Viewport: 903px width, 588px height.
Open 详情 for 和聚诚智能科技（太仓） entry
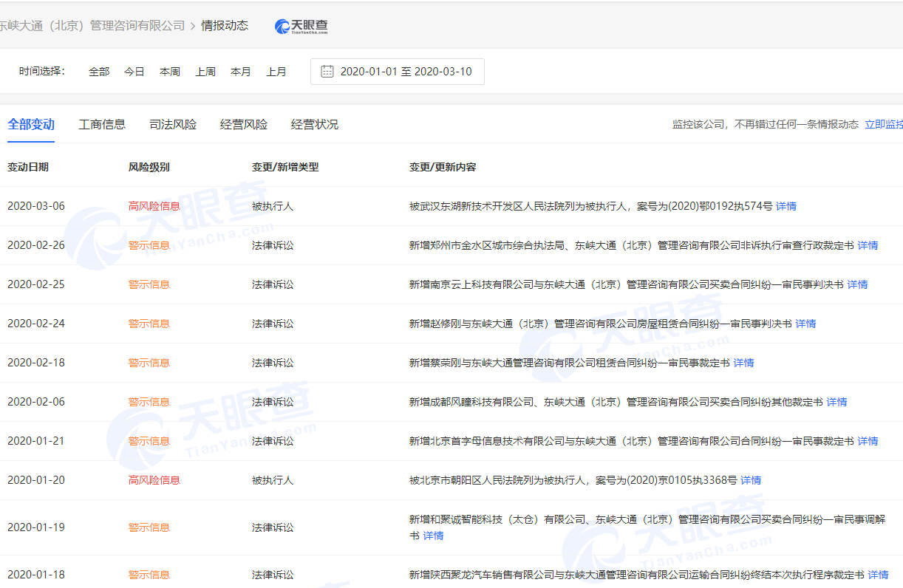point(433,536)
